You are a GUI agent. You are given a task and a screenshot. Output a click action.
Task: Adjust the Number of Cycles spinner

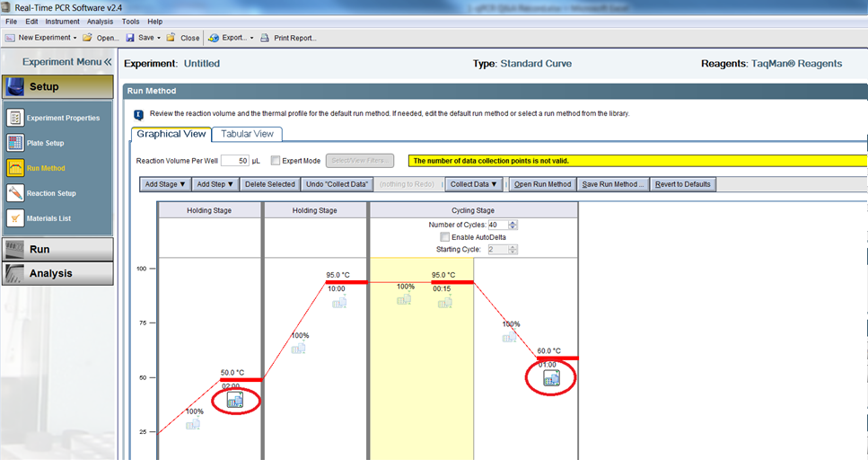tap(513, 225)
